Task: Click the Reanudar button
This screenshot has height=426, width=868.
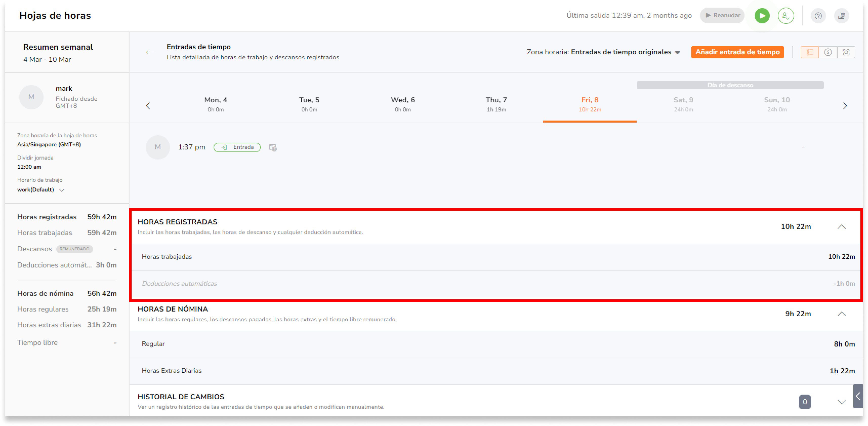Action: (x=722, y=15)
